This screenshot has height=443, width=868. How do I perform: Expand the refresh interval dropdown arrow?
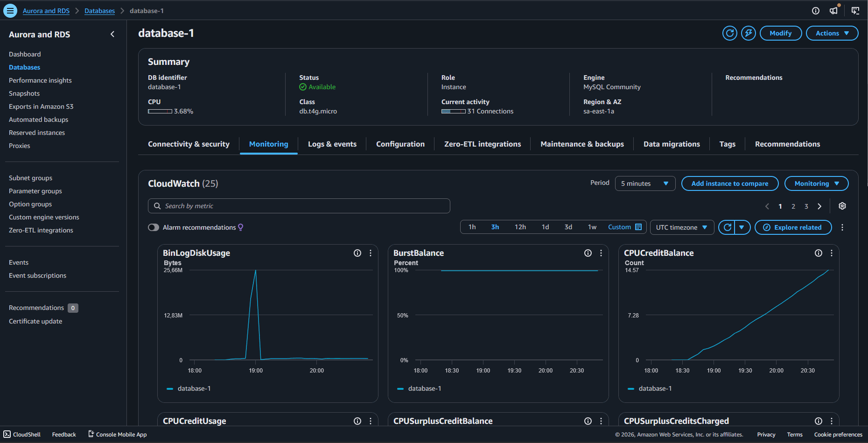tap(742, 227)
